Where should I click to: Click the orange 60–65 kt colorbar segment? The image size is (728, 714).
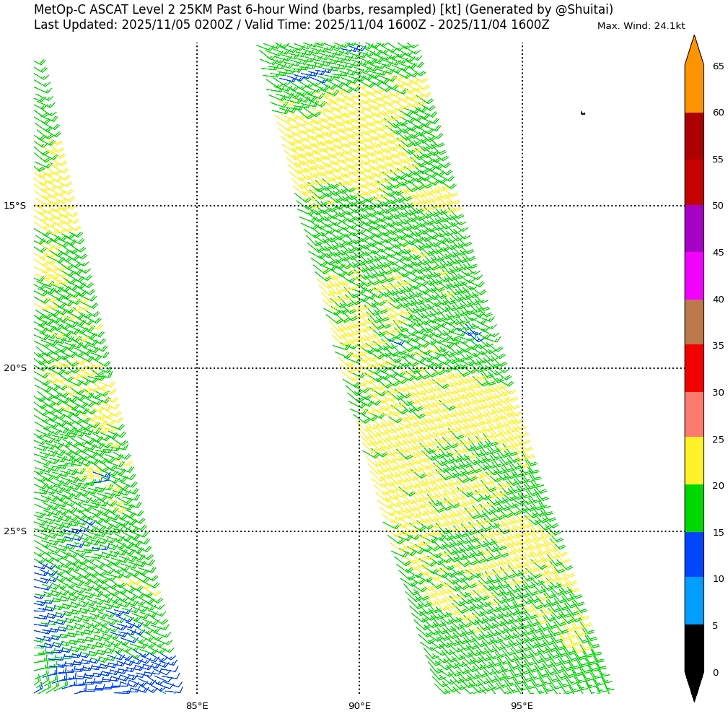[x=693, y=89]
